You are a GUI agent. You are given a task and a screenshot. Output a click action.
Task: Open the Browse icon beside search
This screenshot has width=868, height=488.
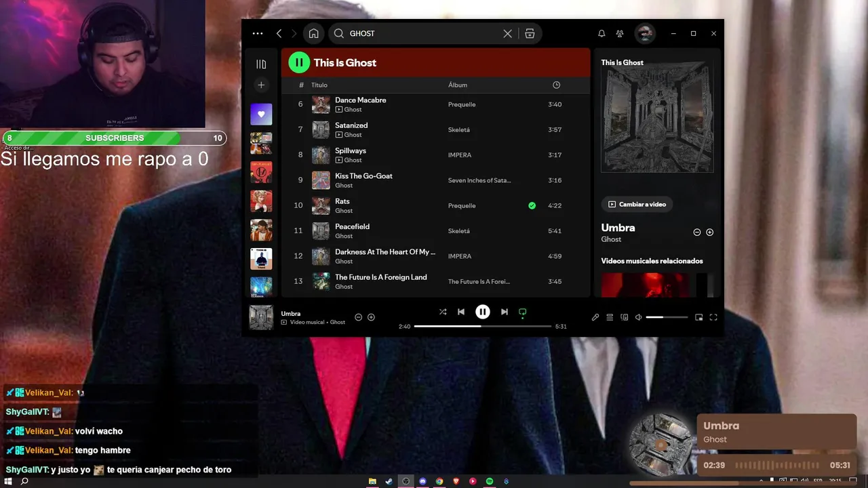[530, 33]
